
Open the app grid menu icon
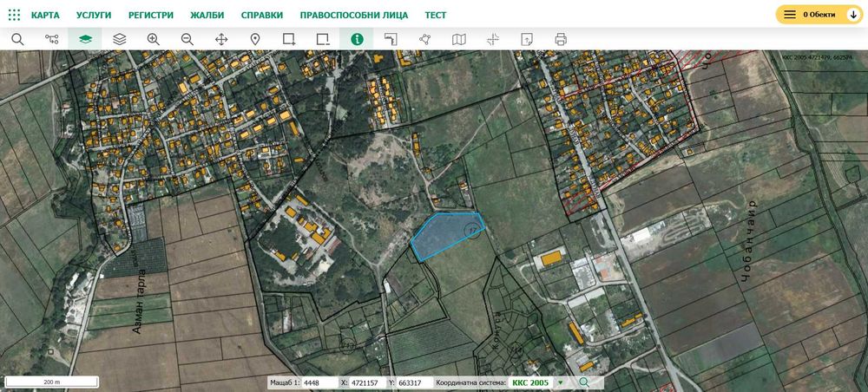[14, 15]
